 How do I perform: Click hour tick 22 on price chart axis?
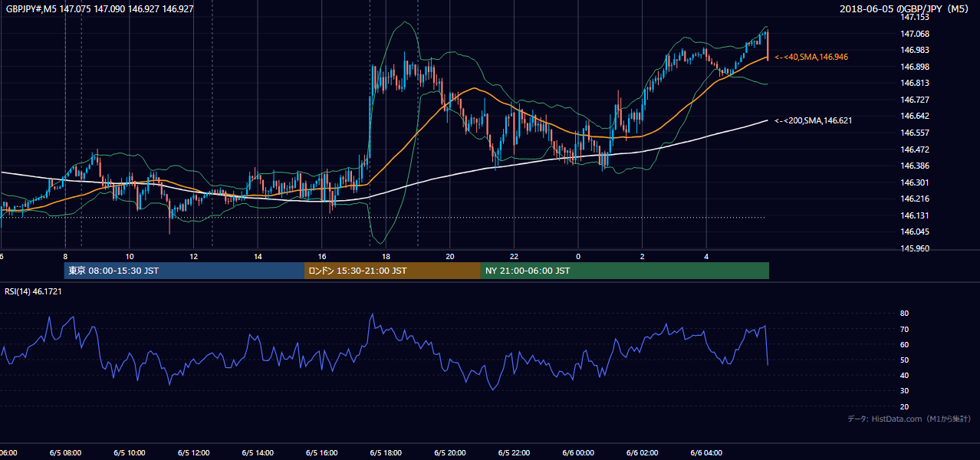[x=514, y=256]
